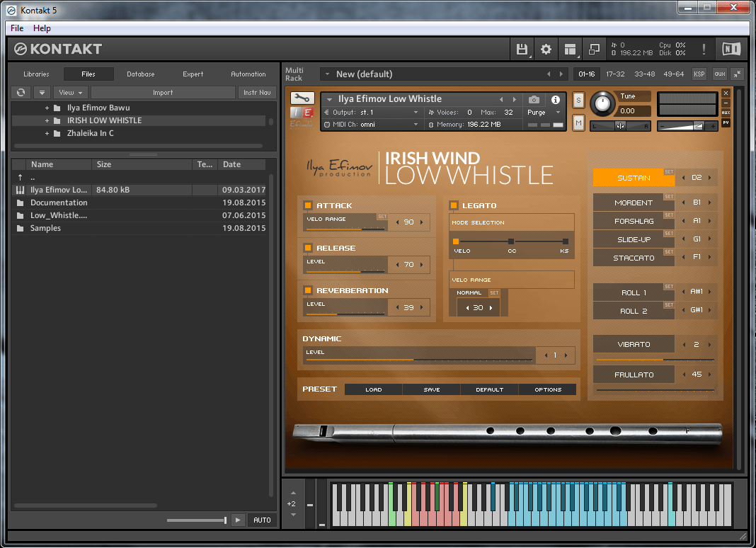Mute the instrument with M button
Screen dimensions: 756x548
point(578,123)
